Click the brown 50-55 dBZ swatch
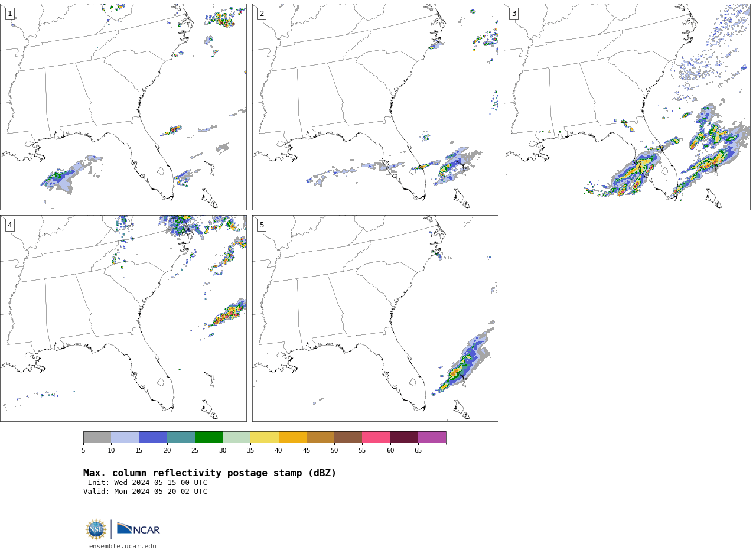Viewport: 756px width, 553px height. [348, 437]
